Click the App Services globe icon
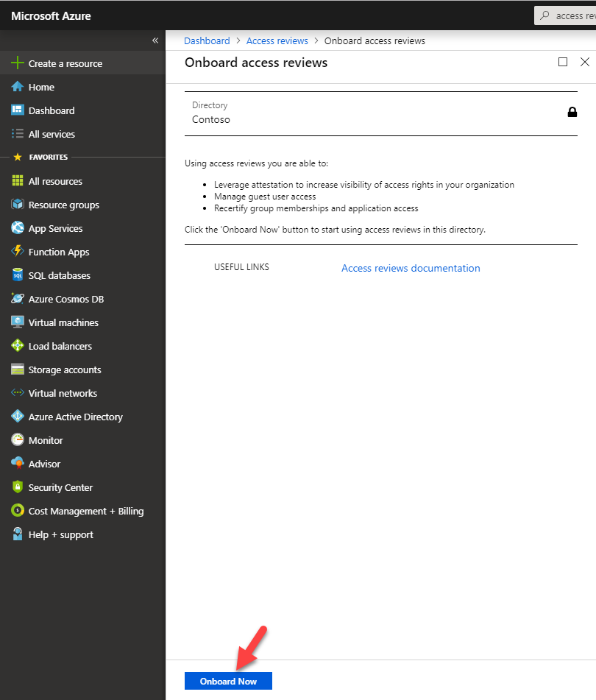The image size is (596, 700). [18, 227]
